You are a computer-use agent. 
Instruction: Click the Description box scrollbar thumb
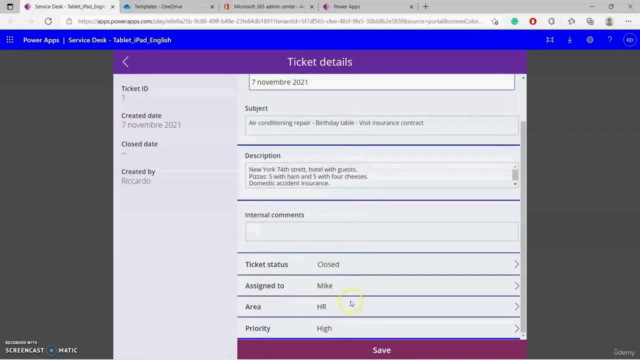(515, 175)
